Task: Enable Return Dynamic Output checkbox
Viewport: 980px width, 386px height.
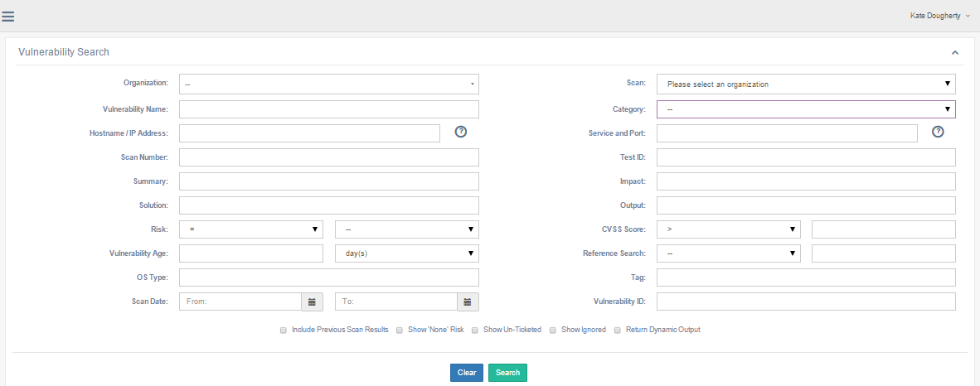Action: [618, 330]
